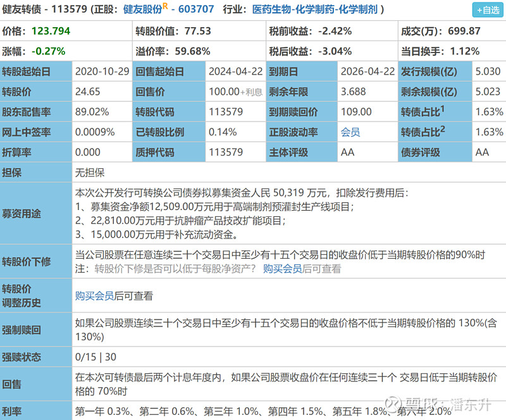Select 主体评级 value AA
506x420 pixels.
tap(347, 152)
